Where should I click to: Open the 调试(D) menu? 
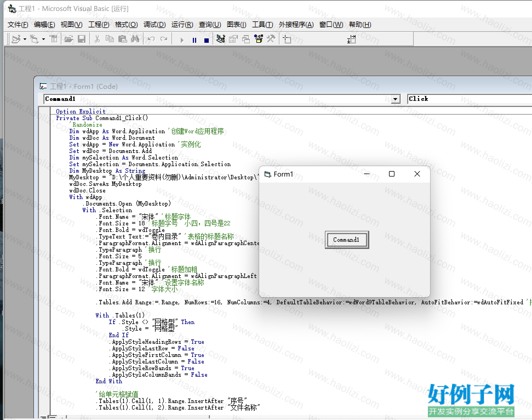click(155, 25)
